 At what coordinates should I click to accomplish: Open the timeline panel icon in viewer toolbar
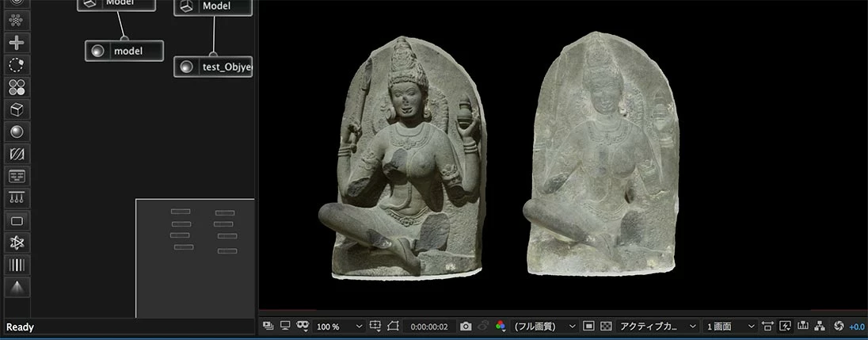(x=803, y=327)
